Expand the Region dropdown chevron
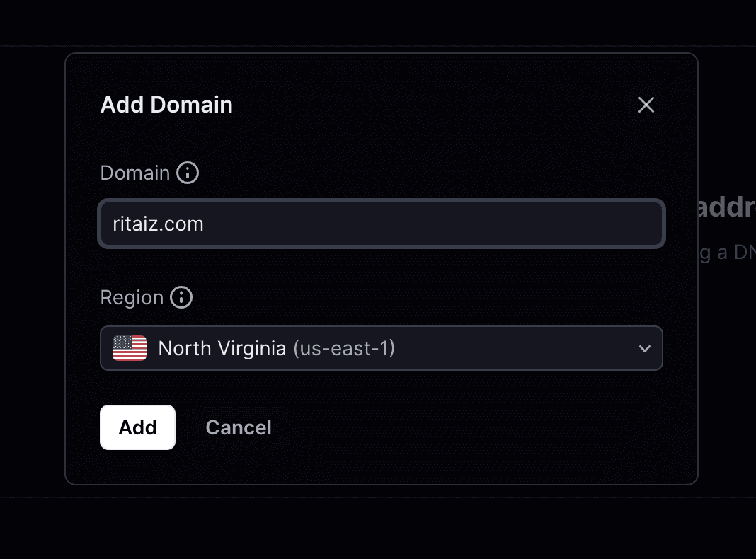This screenshot has width=756, height=559. [644, 348]
